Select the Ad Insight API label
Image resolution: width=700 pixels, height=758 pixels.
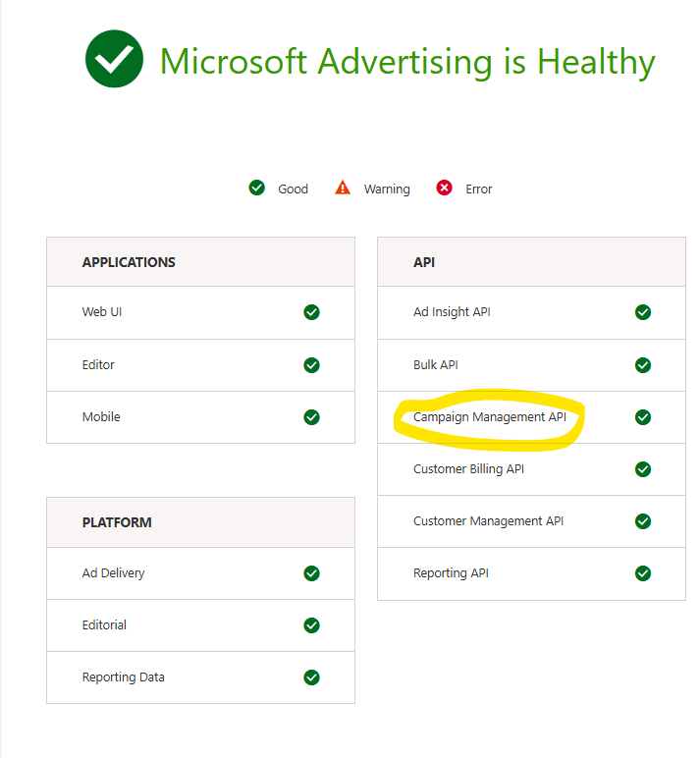pyautogui.click(x=452, y=312)
